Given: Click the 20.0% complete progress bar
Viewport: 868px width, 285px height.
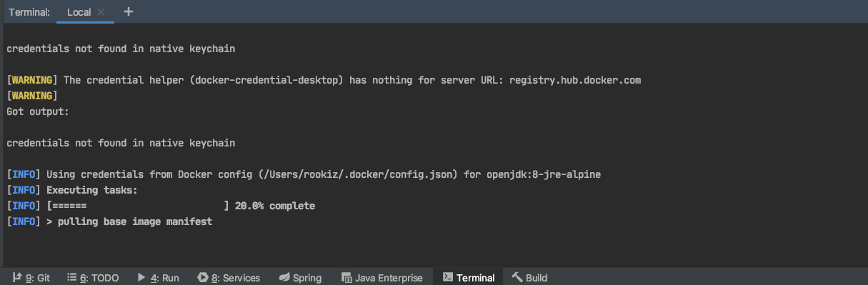Looking at the screenshot, I should (138, 206).
